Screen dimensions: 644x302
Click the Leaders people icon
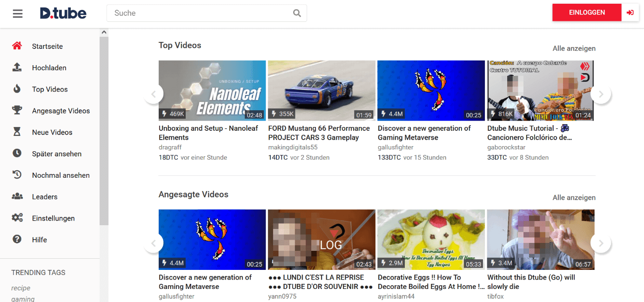[x=17, y=196]
